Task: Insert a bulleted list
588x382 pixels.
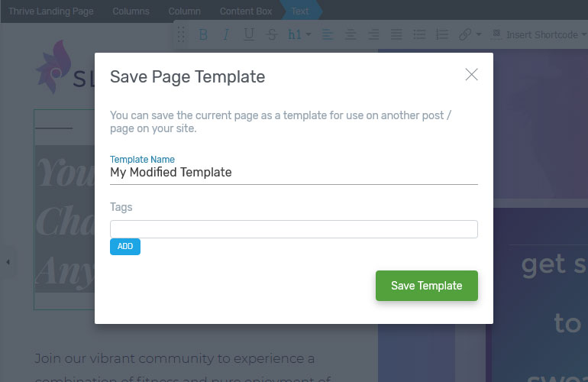Action: point(419,34)
